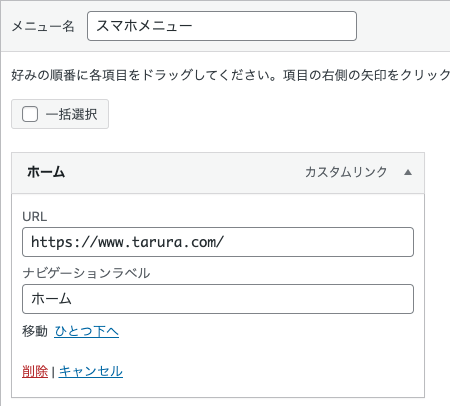Click the ナビゲーションラベル input containing ホーム
The image size is (450, 406).
pos(218,299)
